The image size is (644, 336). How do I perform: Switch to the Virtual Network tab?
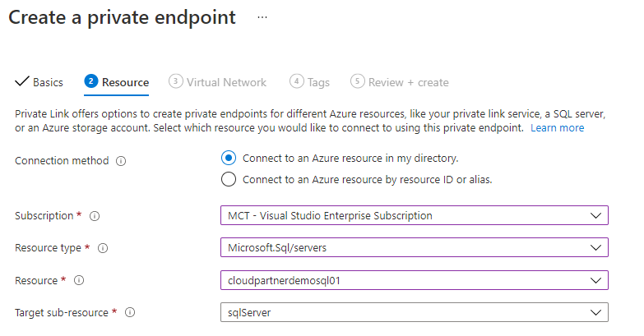point(226,82)
